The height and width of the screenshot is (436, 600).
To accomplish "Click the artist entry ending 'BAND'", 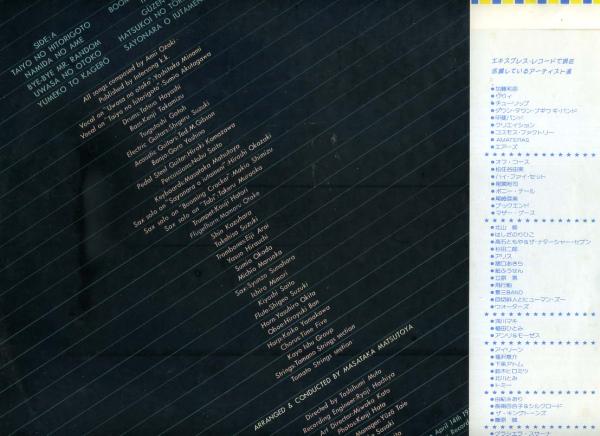I will 509,292.
